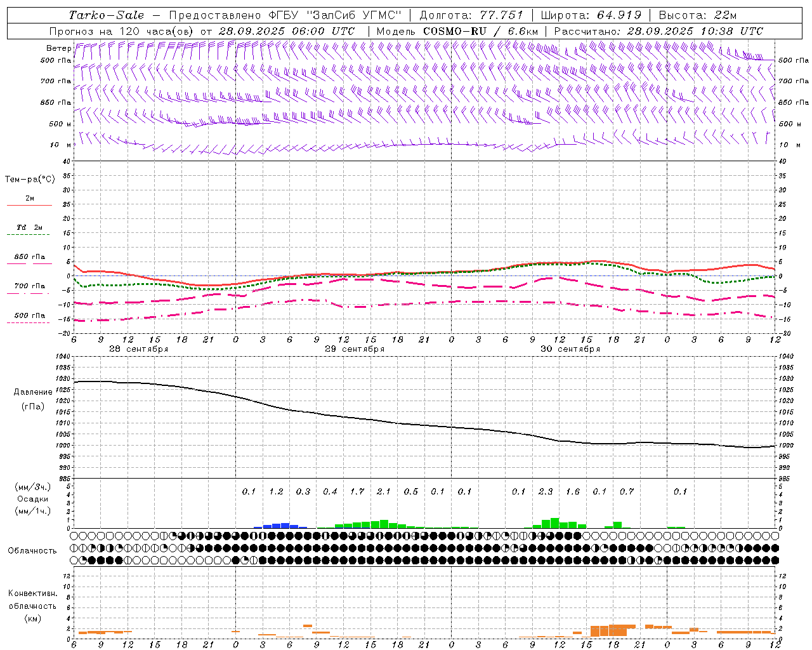
Task: Click the Ветер panel label
Action: [58, 48]
